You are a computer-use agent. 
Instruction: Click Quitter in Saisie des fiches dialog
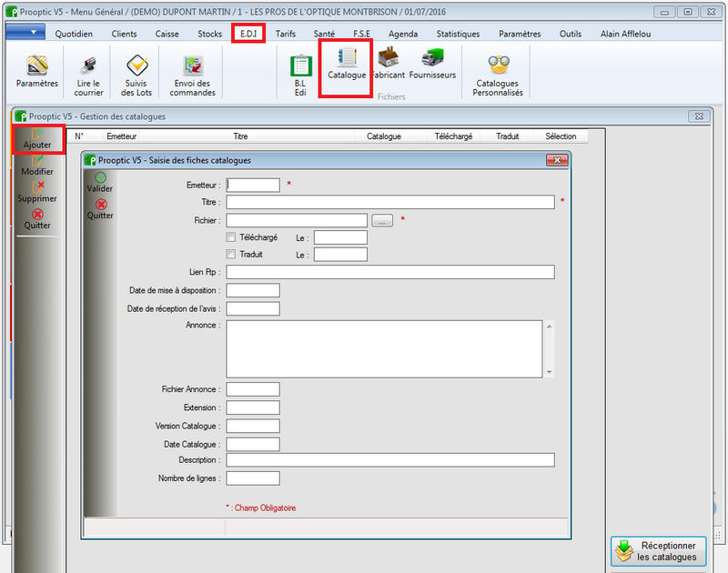(x=100, y=209)
